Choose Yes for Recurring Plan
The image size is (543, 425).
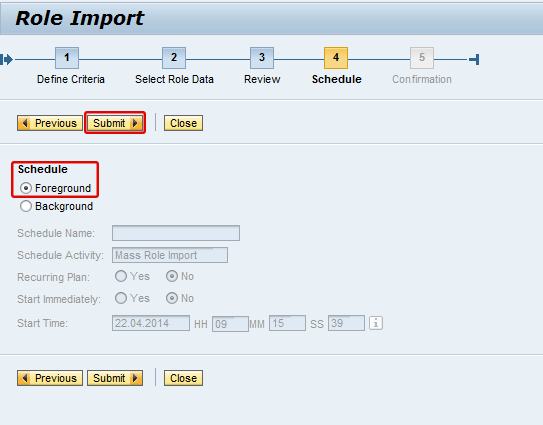coord(121,276)
